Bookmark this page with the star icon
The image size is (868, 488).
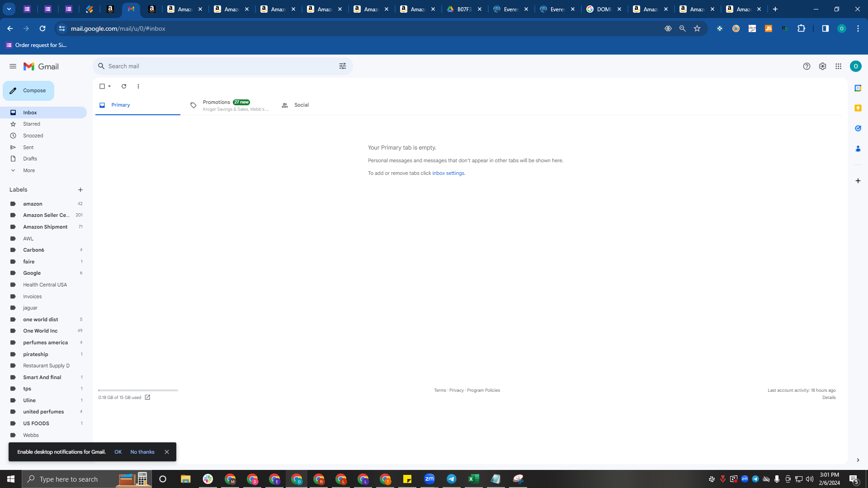(697, 28)
